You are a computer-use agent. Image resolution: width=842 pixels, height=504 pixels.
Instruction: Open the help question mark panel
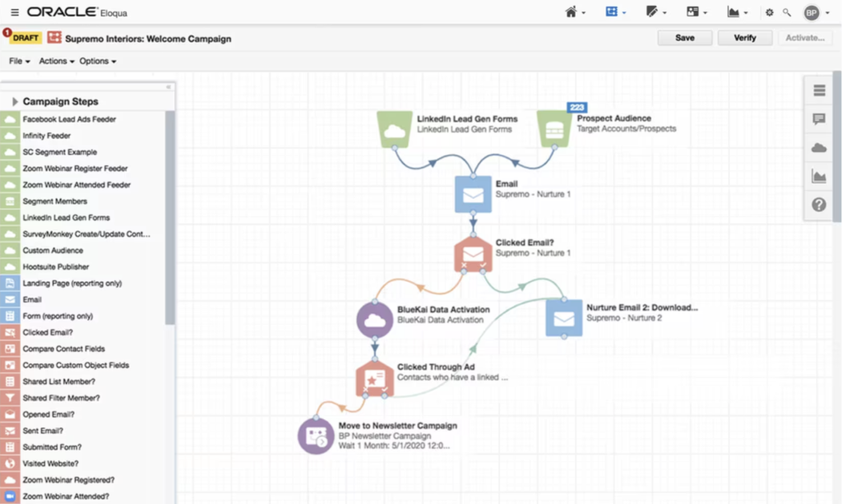coord(818,205)
